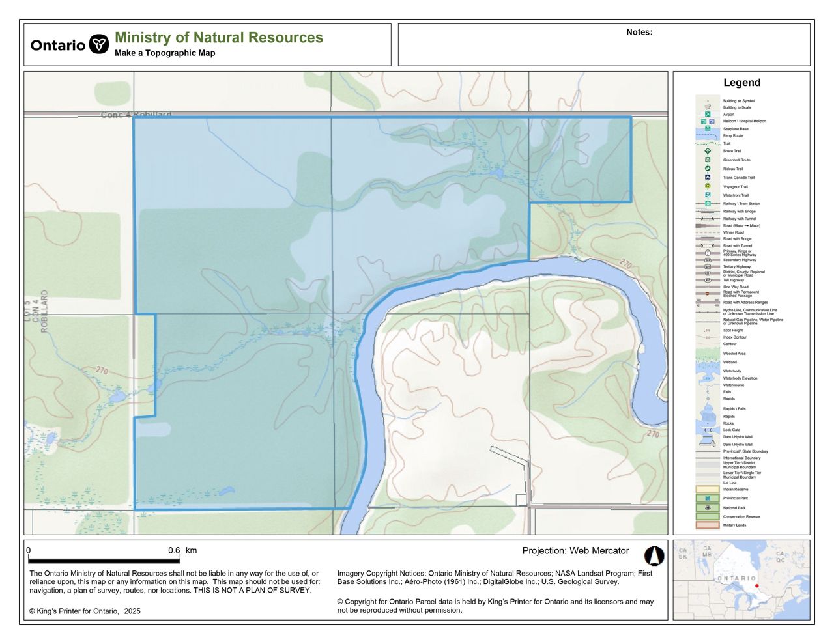834x644 pixels.
Task: Click the Greenbelt Route legend icon
Action: [708, 160]
